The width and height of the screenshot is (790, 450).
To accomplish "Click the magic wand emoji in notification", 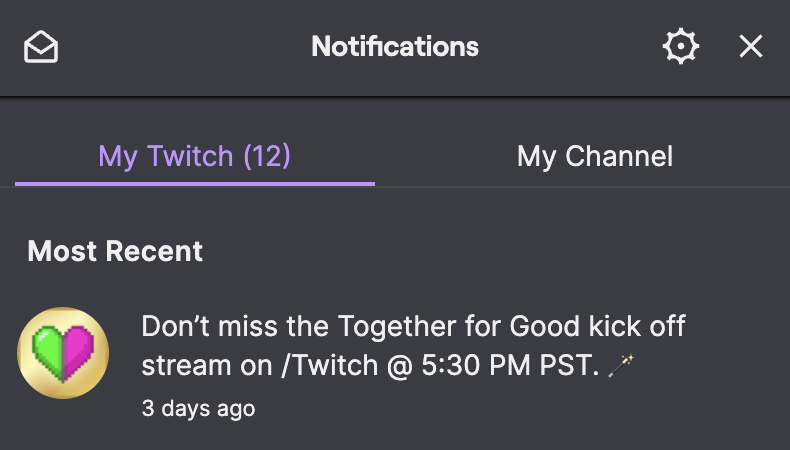I will pos(621,367).
